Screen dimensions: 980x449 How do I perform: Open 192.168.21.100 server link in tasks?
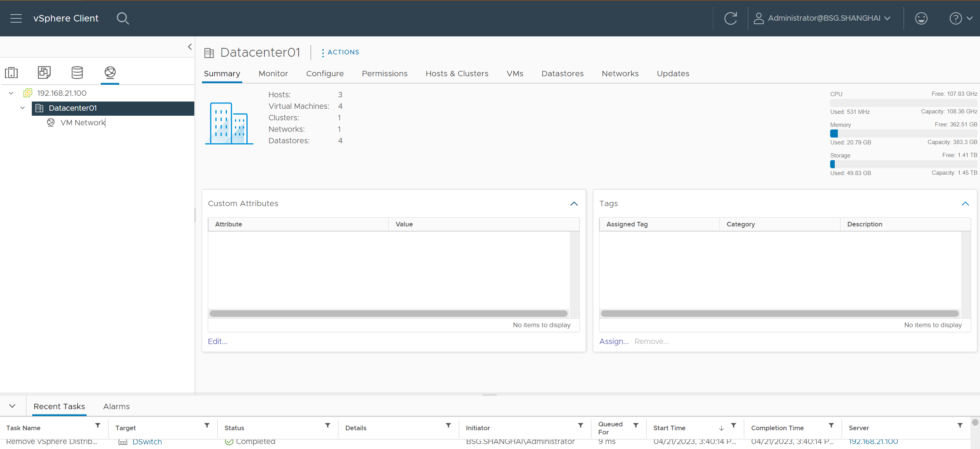pyautogui.click(x=873, y=442)
